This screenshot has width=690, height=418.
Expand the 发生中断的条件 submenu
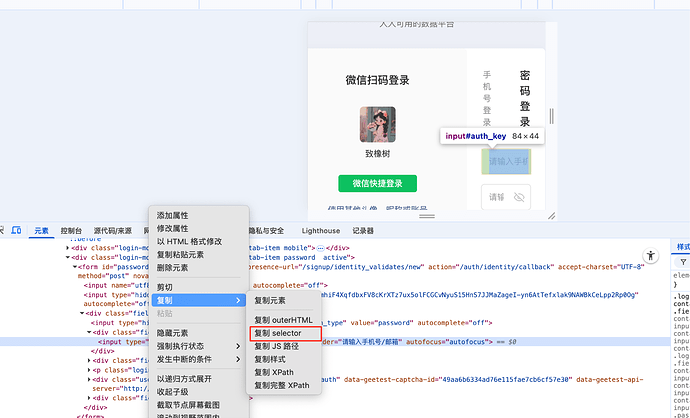click(x=199, y=359)
